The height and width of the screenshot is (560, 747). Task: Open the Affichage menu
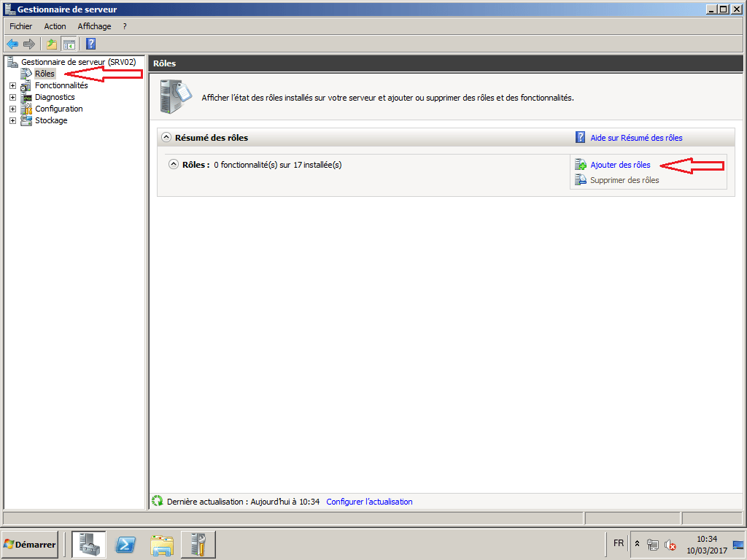[x=94, y=26]
